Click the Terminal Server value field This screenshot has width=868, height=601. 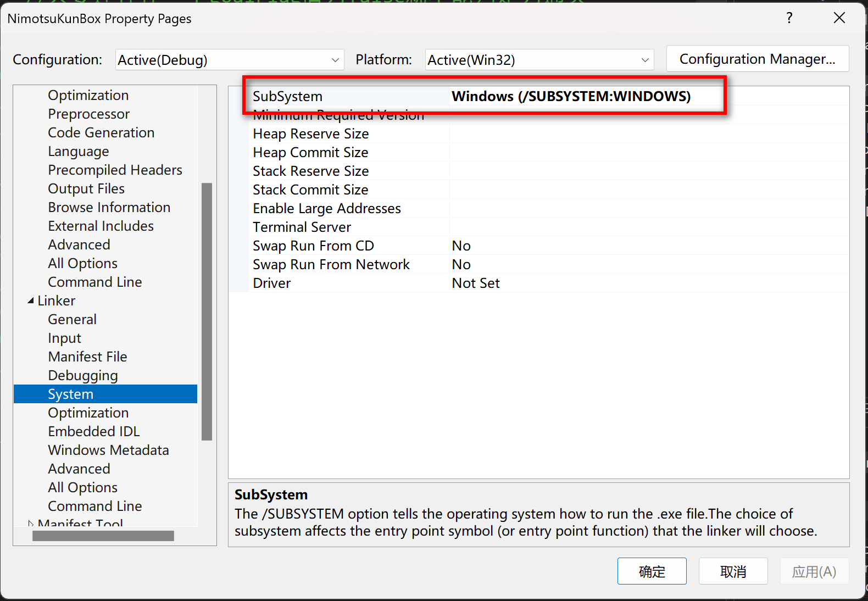tap(649, 227)
